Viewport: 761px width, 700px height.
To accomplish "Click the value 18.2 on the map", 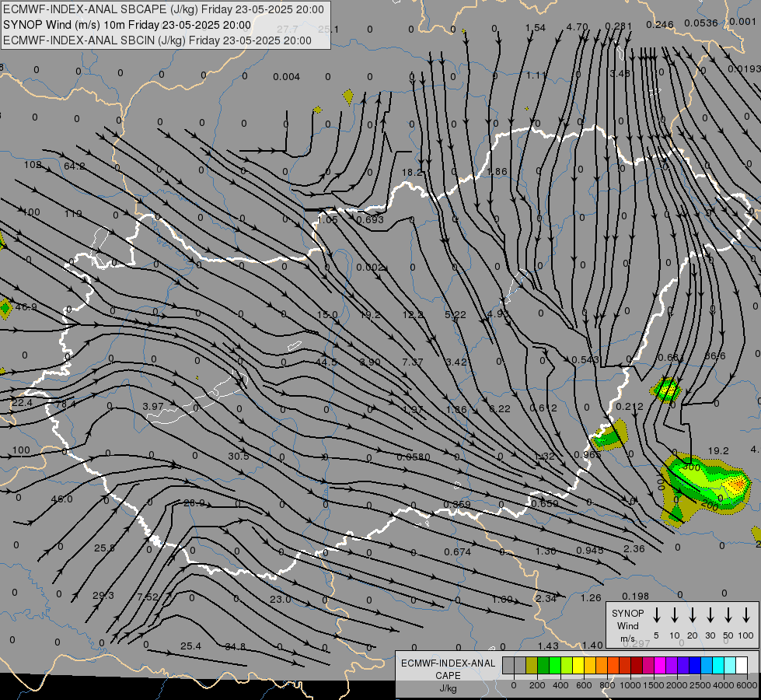I will [412, 172].
